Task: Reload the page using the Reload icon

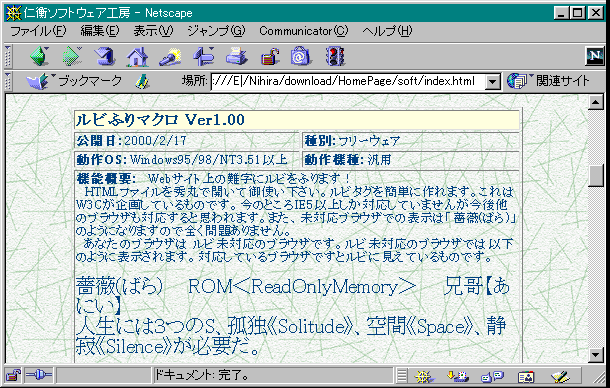Action: pyautogui.click(x=105, y=56)
